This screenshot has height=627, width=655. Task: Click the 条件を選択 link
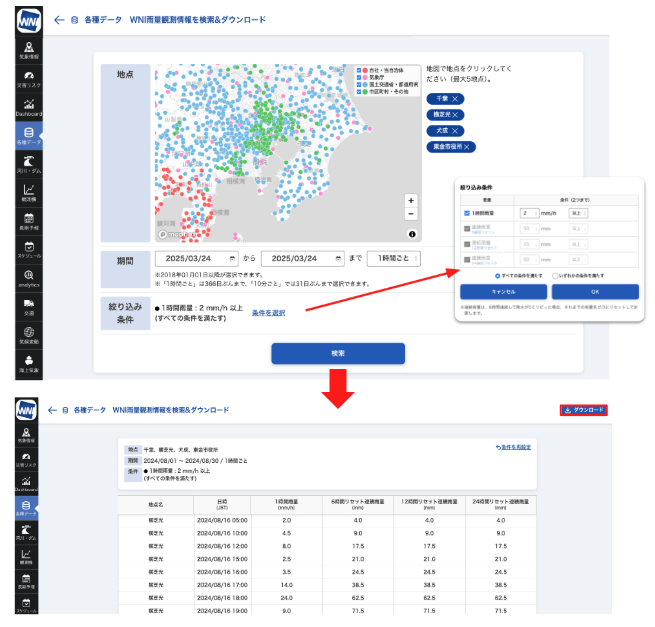pyautogui.click(x=268, y=313)
